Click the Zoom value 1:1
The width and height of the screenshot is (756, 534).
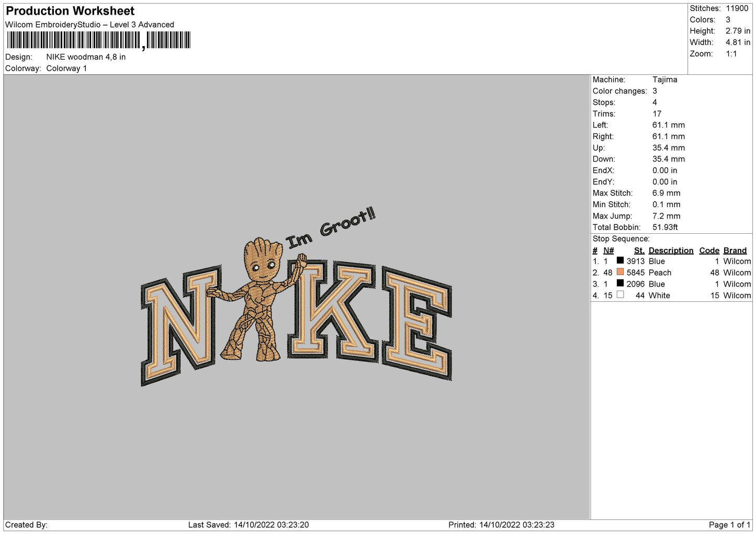click(731, 54)
